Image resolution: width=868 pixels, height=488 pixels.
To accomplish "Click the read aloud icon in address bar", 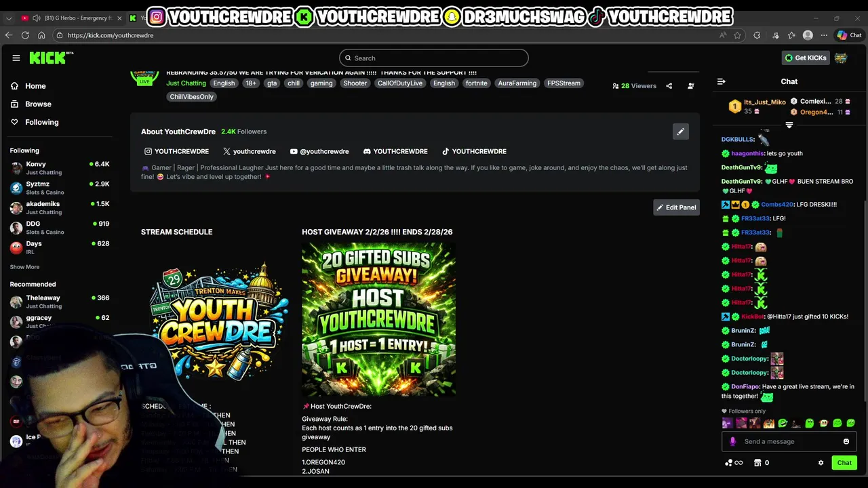I will point(723,35).
